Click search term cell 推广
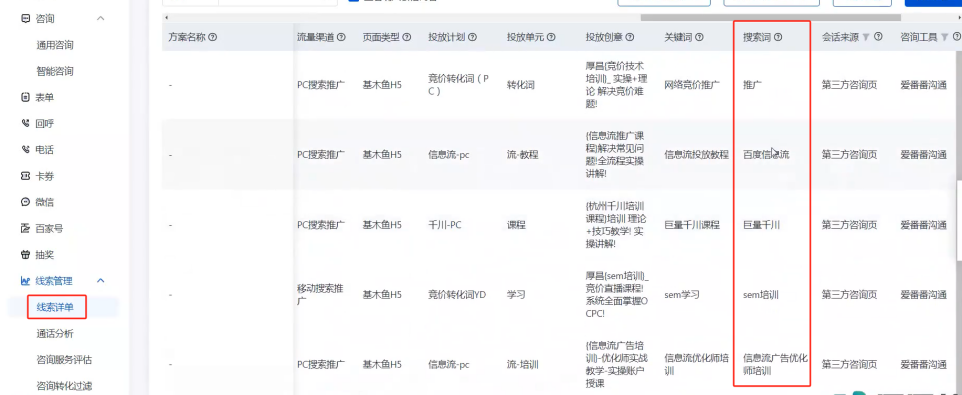The width and height of the screenshot is (962, 395). [x=753, y=85]
